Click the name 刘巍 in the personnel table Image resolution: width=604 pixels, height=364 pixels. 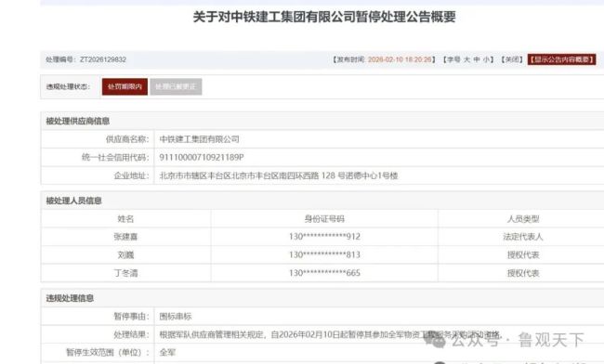tap(125, 254)
